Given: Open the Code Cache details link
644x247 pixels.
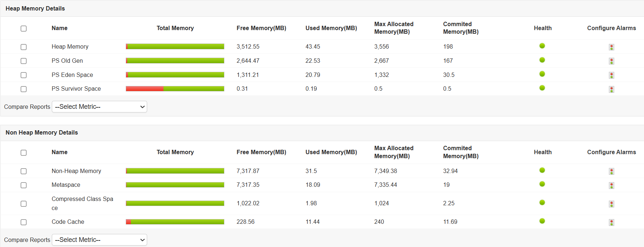Looking at the screenshot, I should pos(68,222).
